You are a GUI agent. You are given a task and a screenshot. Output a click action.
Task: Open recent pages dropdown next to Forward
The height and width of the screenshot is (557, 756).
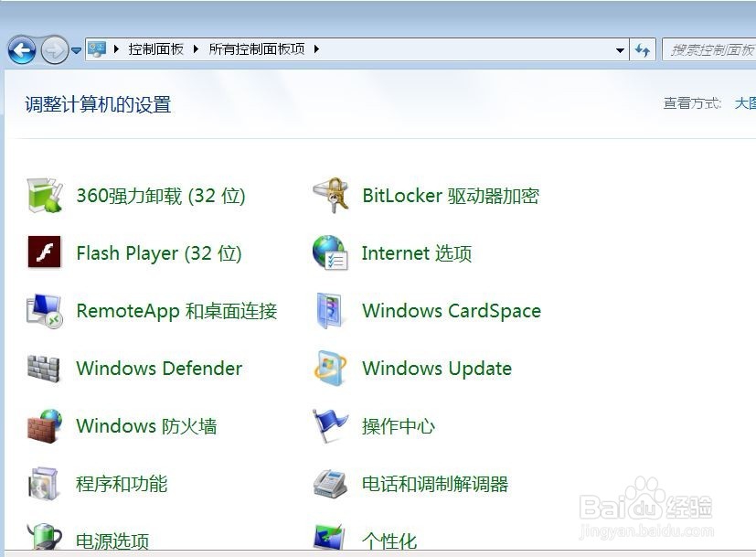click(76, 50)
